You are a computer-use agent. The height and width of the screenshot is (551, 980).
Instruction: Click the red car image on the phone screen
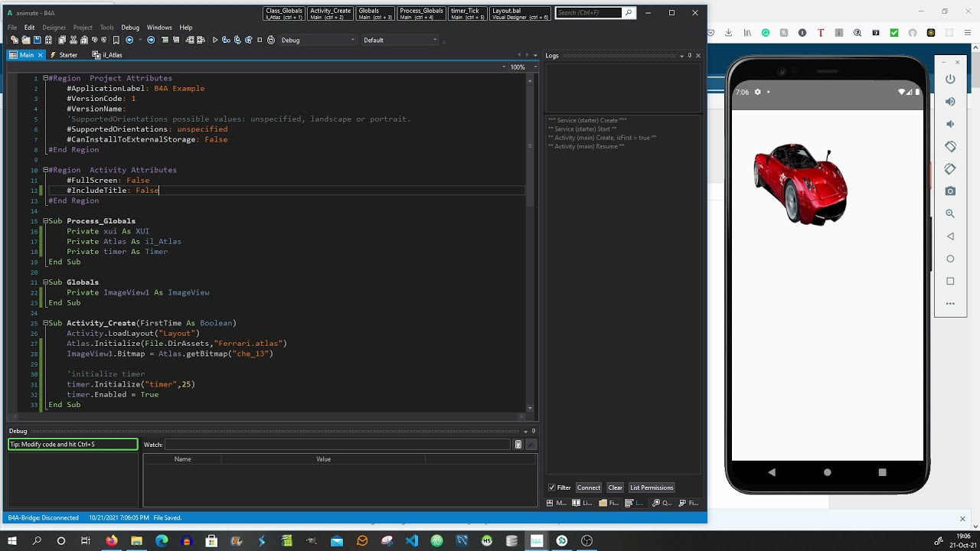tap(800, 184)
